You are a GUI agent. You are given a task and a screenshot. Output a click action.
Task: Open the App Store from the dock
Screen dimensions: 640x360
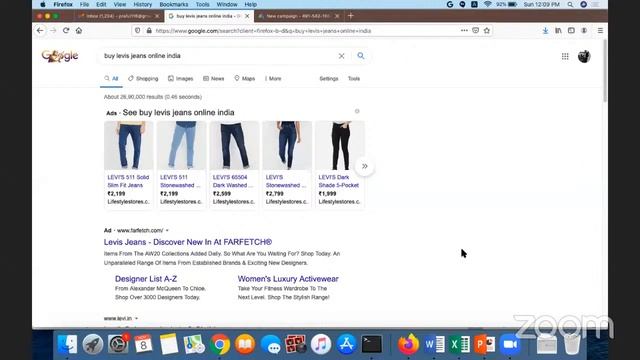346,344
